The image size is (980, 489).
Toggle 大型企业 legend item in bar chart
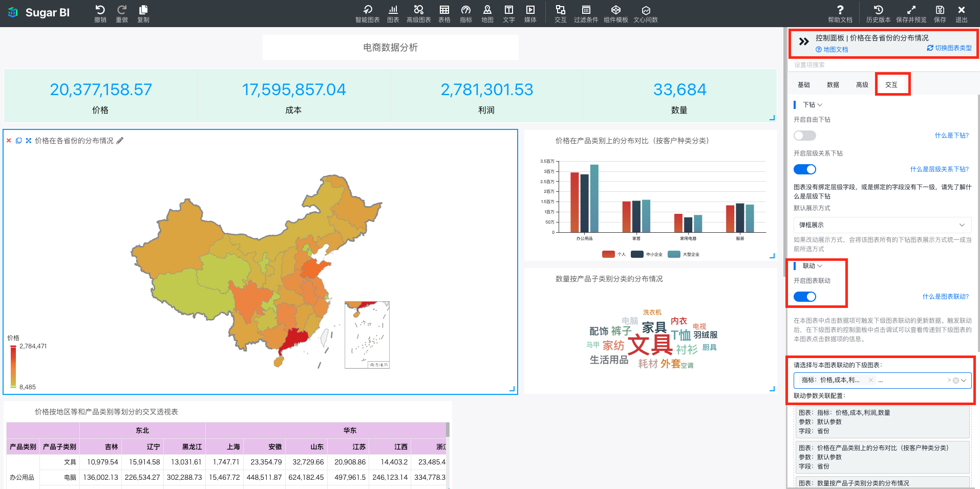coord(684,254)
